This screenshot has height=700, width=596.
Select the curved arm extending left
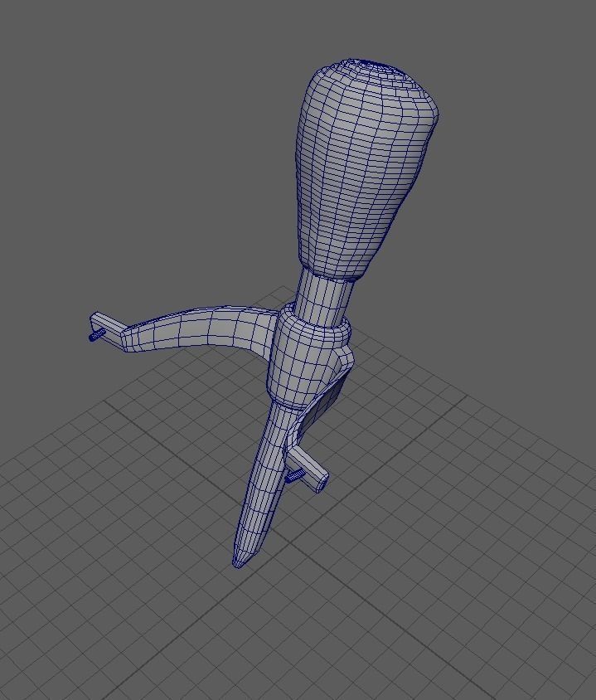201,328
